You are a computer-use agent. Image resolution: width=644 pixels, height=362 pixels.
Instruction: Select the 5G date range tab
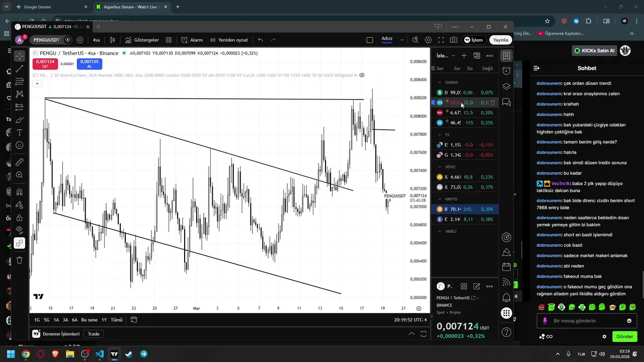click(46, 320)
